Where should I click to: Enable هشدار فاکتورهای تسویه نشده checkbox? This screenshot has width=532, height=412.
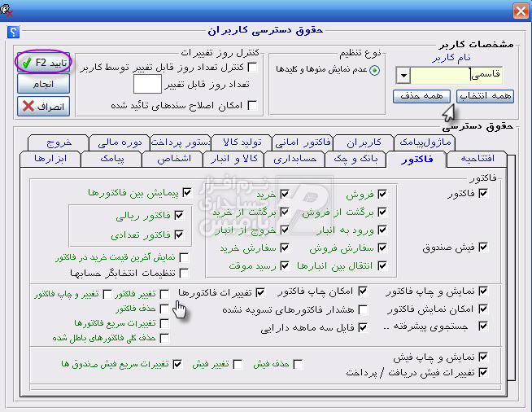(x=363, y=309)
